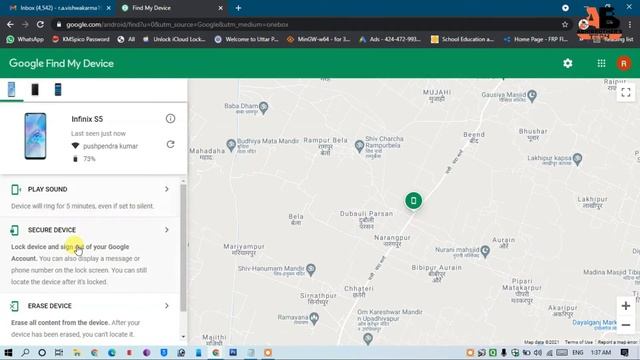Open the School Education bookmark
Viewport: 640px width, 360px height.
tap(462, 39)
